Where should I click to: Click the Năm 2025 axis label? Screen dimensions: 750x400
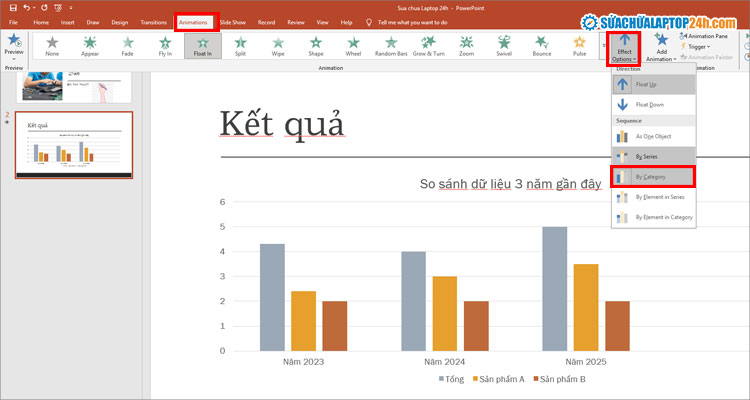click(x=585, y=362)
